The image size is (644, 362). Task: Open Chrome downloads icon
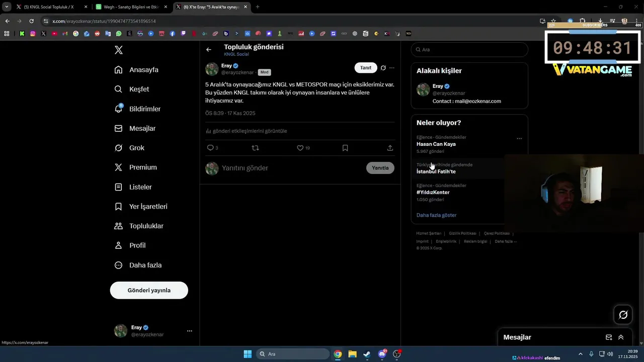click(600, 21)
